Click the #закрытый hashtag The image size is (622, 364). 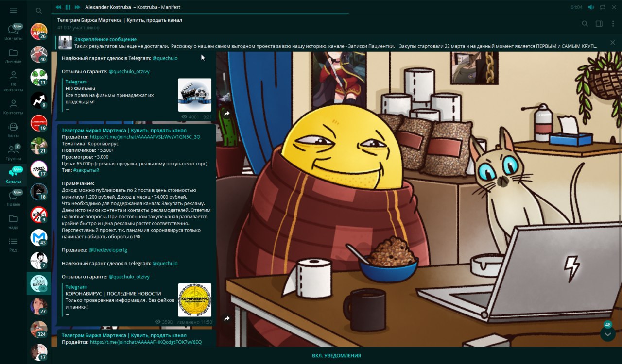86,170
